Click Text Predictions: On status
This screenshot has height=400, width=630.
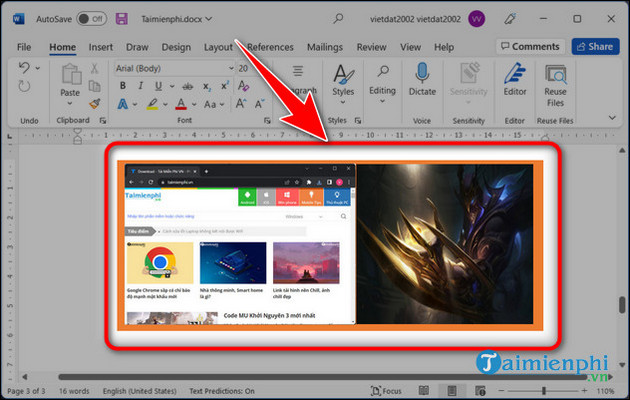coord(222,391)
